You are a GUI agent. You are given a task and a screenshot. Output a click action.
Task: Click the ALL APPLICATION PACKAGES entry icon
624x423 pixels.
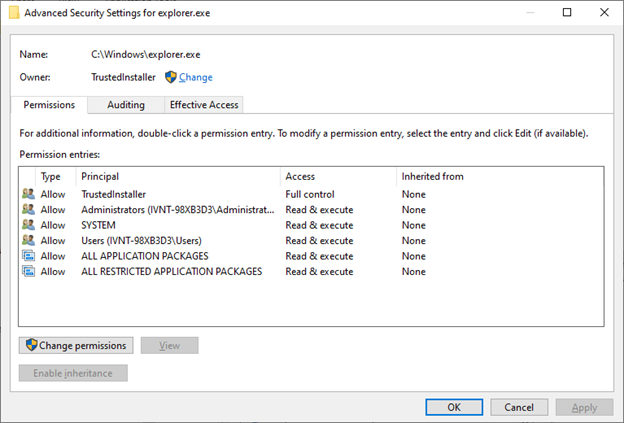click(28, 256)
